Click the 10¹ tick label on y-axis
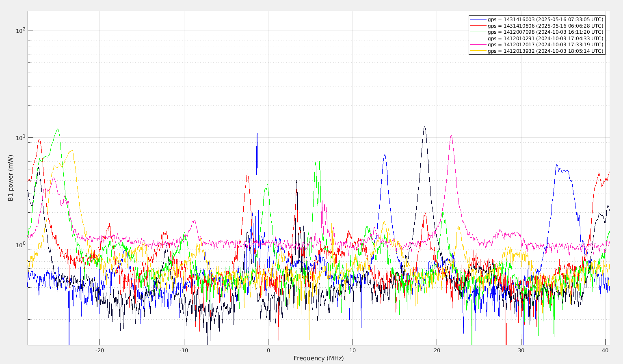The image size is (623, 364). click(x=21, y=137)
